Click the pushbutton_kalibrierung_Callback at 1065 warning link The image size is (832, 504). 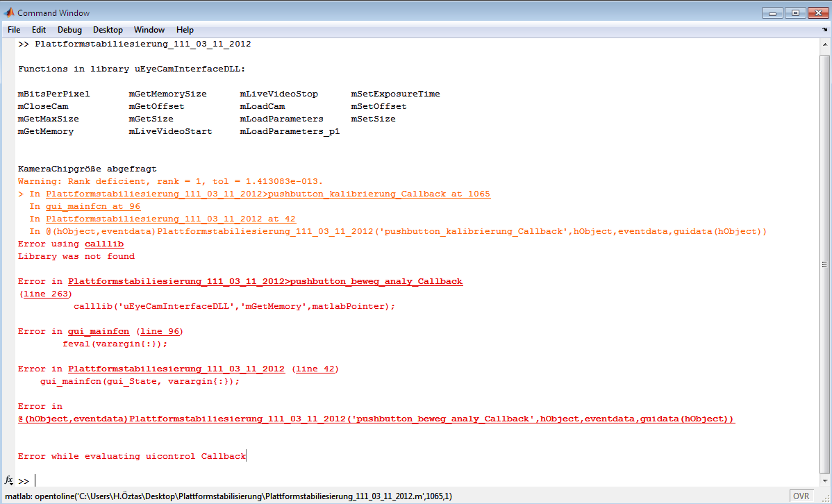click(x=268, y=194)
